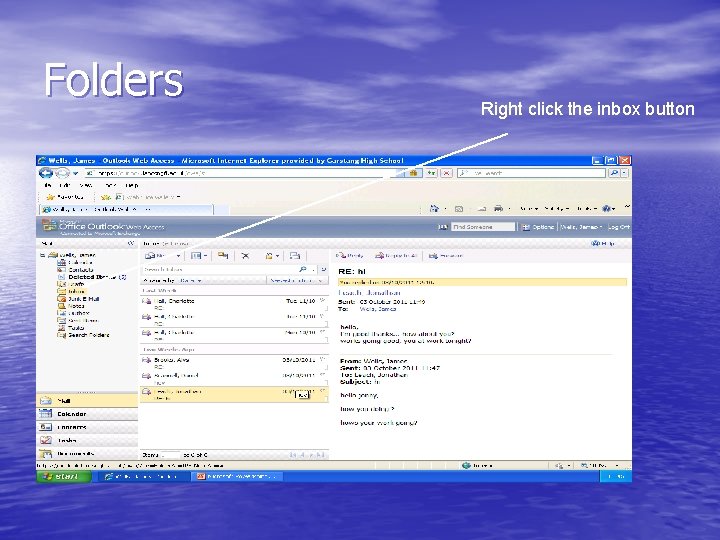Screen dimensions: 720x540
Task: Click Forward in the reading pane
Action: tap(445, 256)
